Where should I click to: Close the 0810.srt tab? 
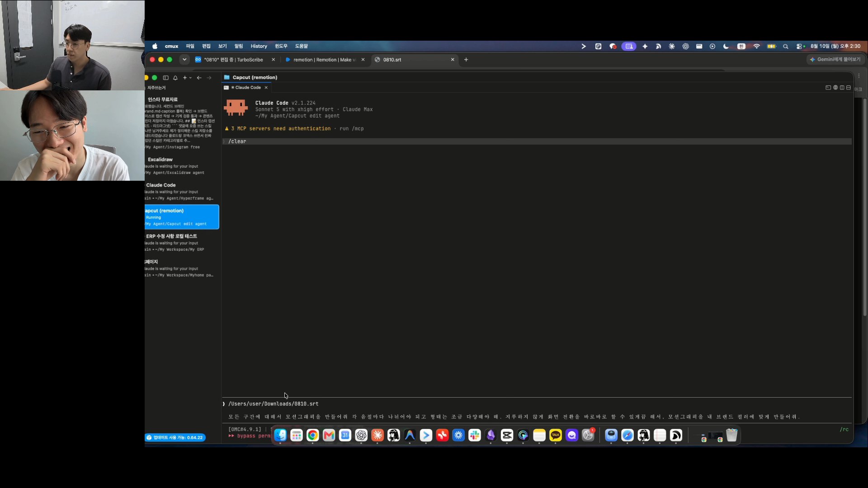(x=453, y=60)
